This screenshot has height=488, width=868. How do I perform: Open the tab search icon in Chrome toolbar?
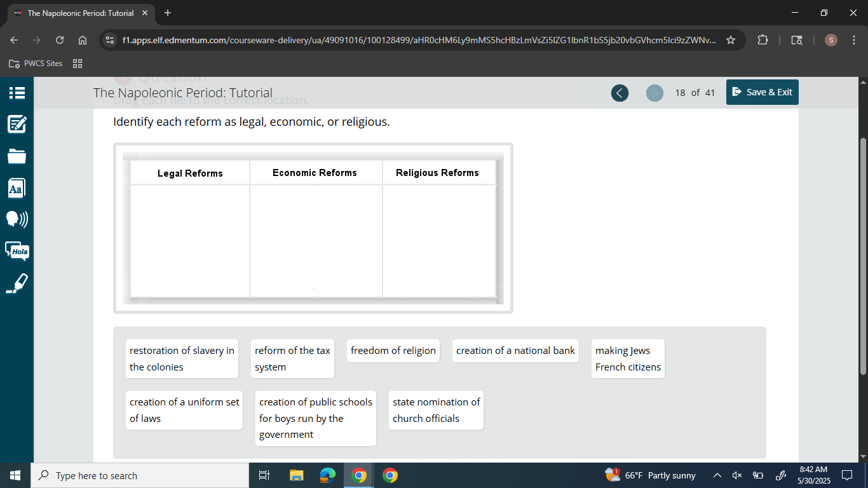click(x=797, y=40)
